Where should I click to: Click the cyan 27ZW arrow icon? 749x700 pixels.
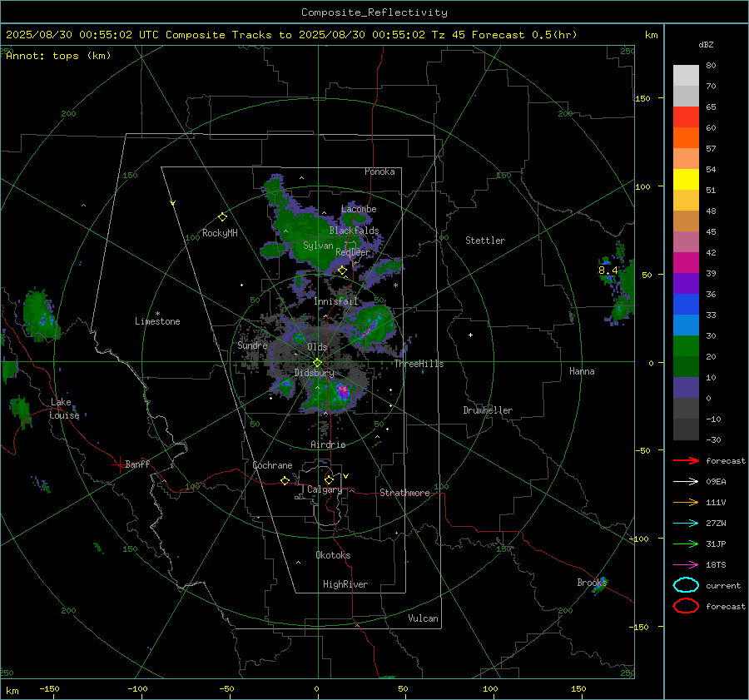coord(686,524)
